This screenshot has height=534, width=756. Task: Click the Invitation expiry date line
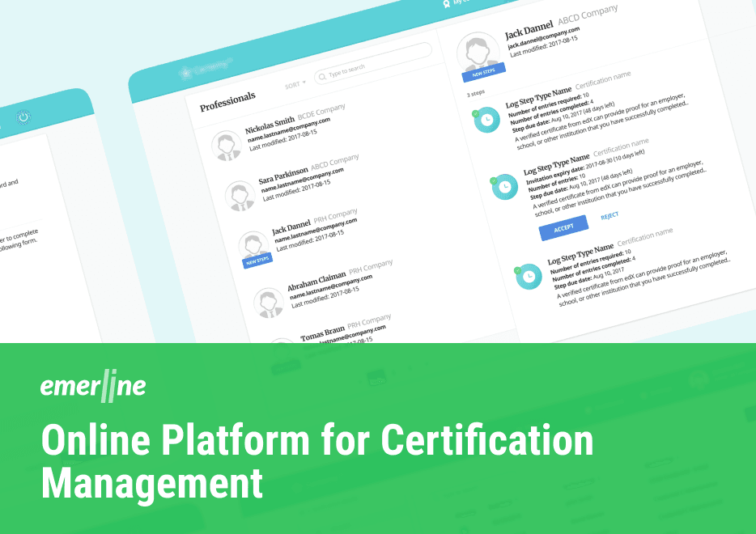pos(585,167)
